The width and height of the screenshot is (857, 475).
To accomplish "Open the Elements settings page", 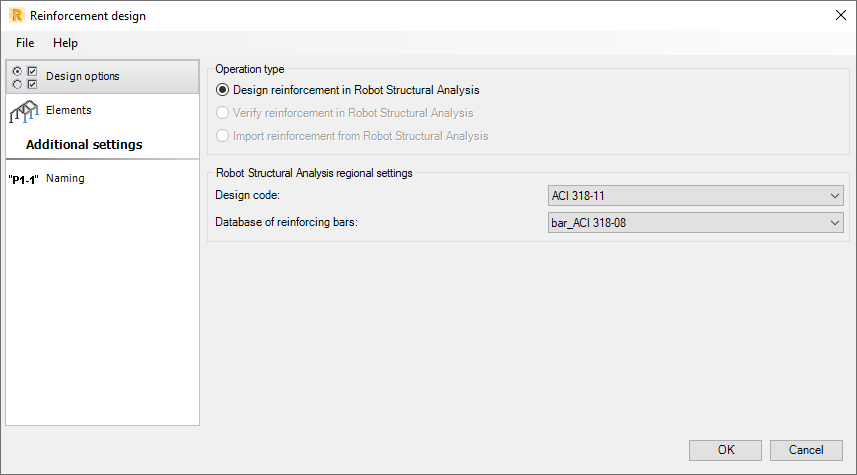I will tap(69, 110).
